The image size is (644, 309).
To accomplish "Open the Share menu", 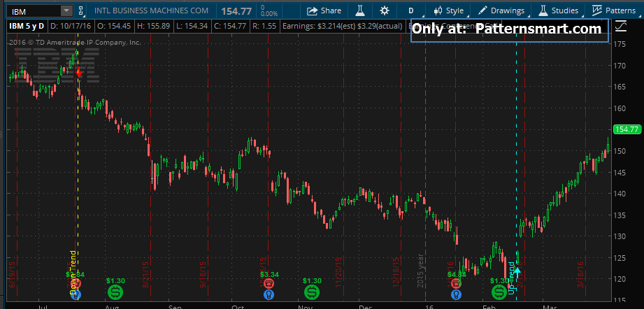I will pos(324,10).
